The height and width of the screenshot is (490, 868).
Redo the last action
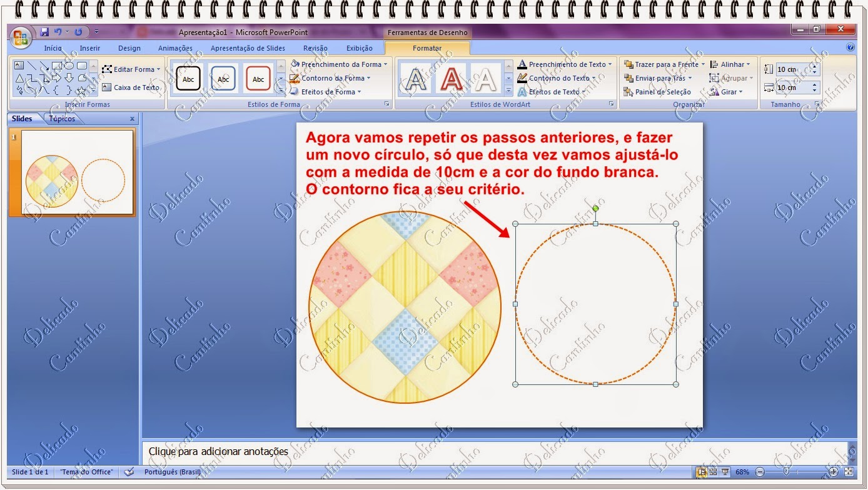78,32
